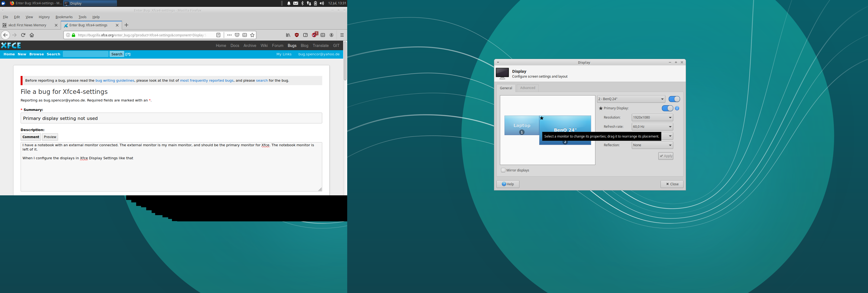Switch to the Advanced tab

[527, 88]
